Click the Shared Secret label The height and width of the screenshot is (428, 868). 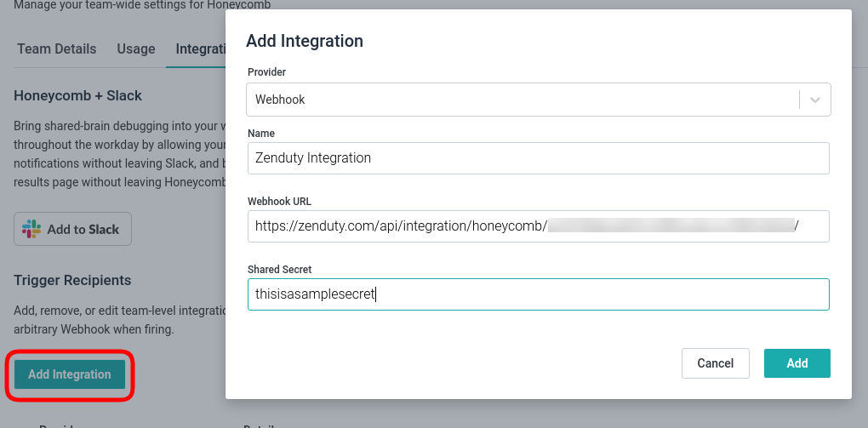click(x=280, y=270)
